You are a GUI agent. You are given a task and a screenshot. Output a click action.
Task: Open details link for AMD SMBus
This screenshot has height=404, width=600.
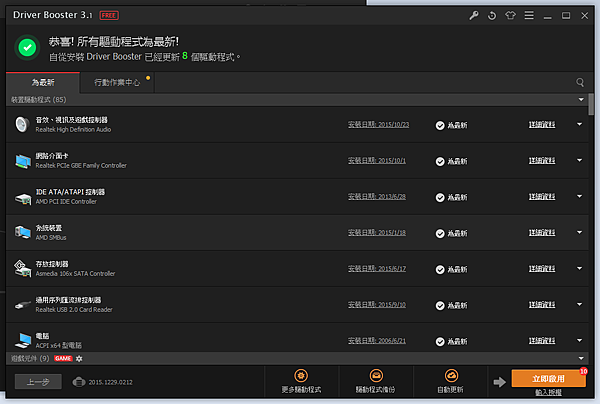click(x=542, y=233)
